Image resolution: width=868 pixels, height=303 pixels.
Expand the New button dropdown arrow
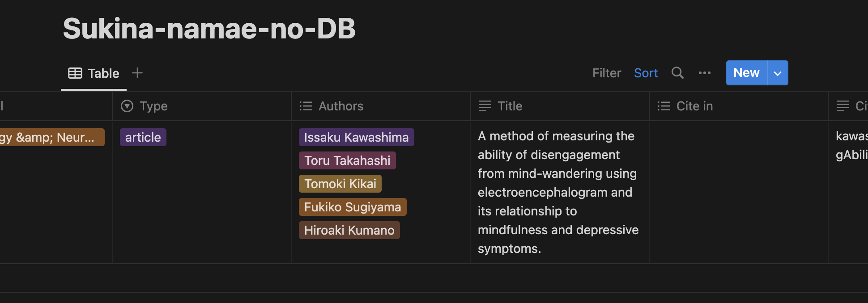click(778, 73)
